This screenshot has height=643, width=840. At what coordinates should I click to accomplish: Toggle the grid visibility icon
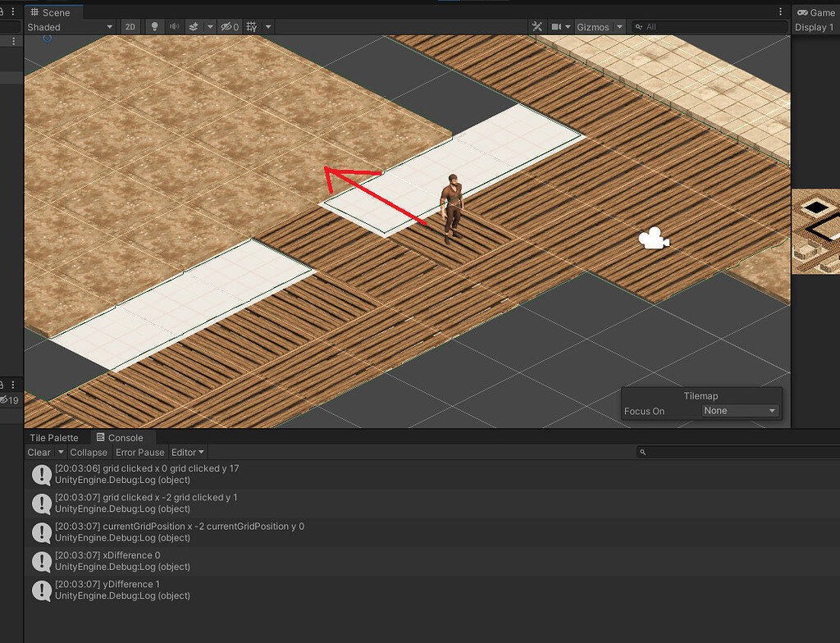pyautogui.click(x=253, y=26)
